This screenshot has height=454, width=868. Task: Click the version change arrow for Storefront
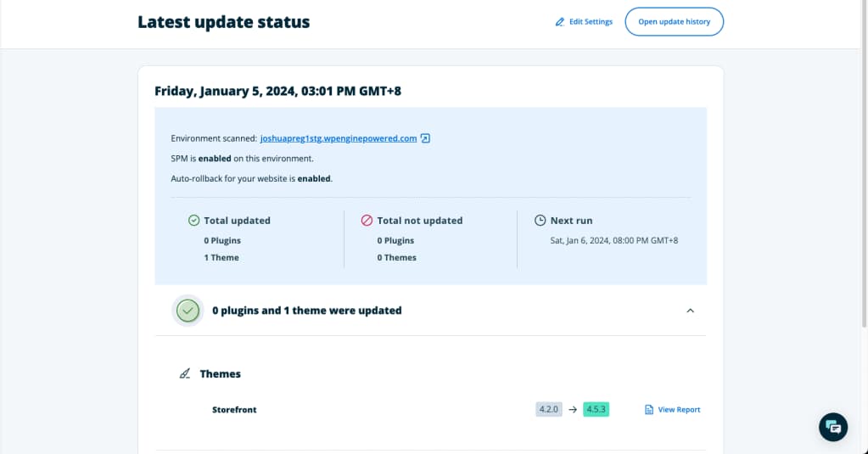[573, 409]
